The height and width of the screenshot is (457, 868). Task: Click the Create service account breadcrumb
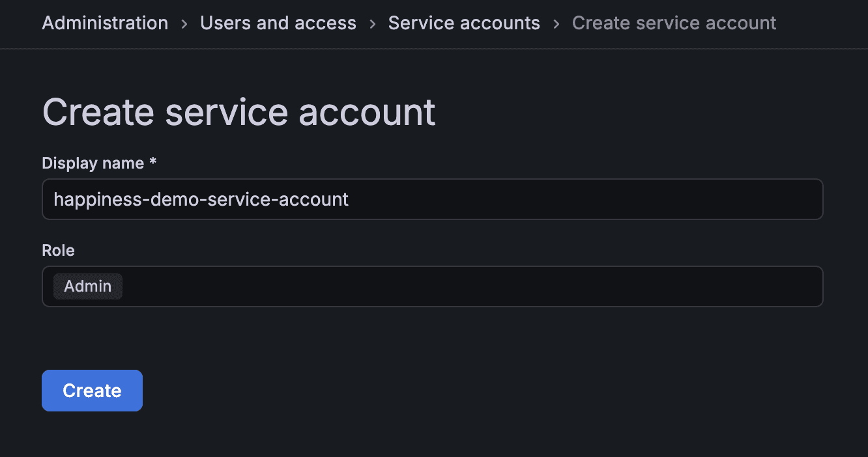coord(674,23)
